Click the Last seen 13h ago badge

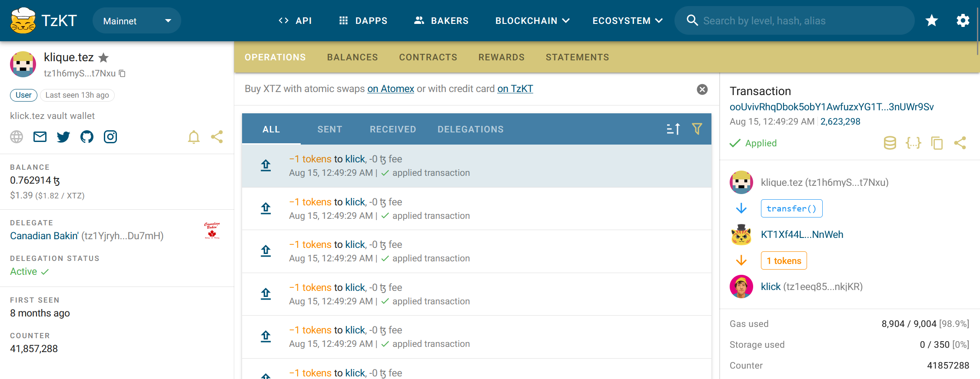pyautogui.click(x=77, y=95)
